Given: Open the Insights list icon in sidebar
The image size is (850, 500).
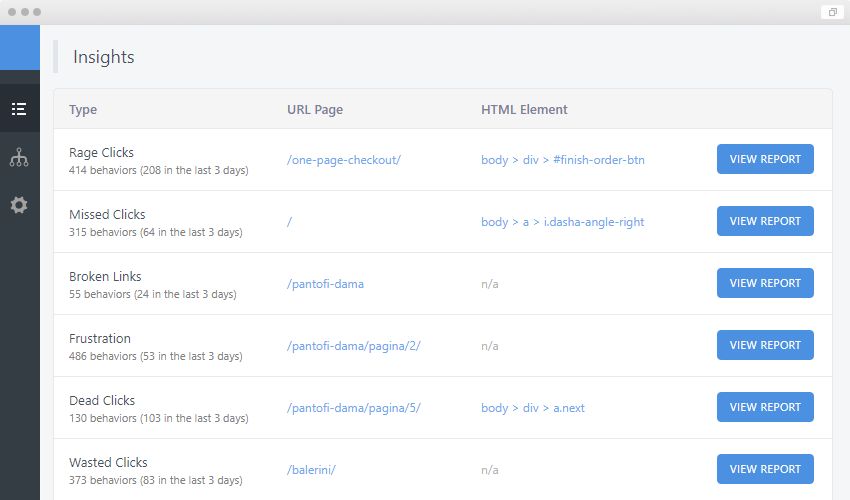Looking at the screenshot, I should click(x=19, y=109).
